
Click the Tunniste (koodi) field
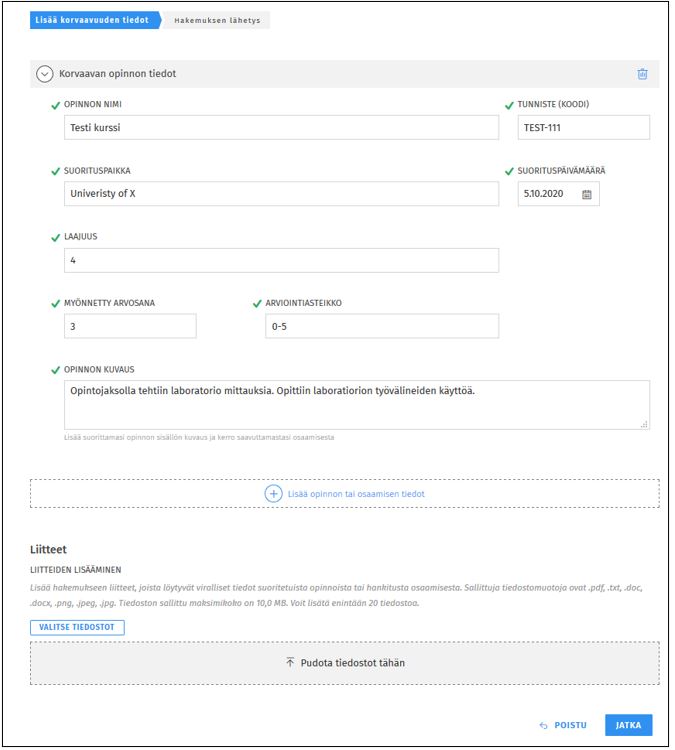click(583, 127)
